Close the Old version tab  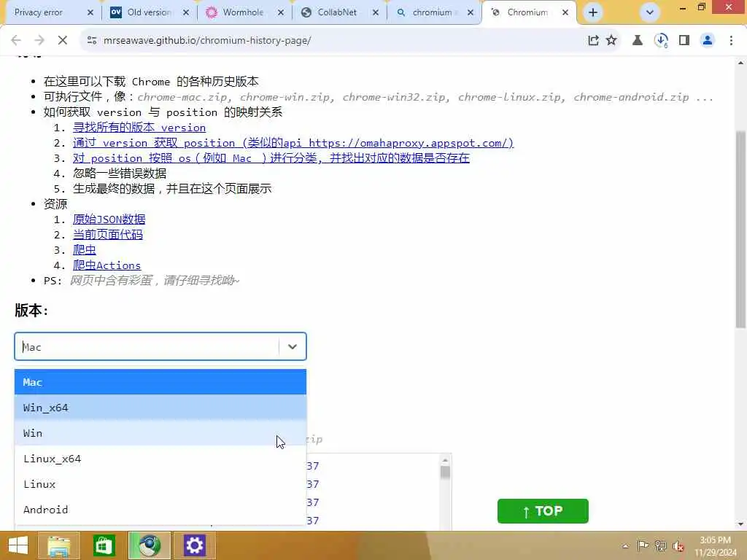coord(186,13)
